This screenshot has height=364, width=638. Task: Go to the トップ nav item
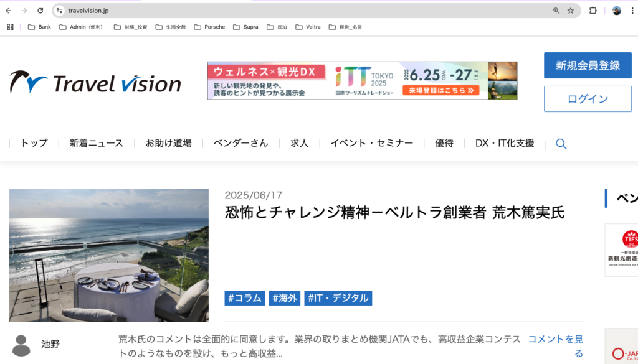coord(34,143)
